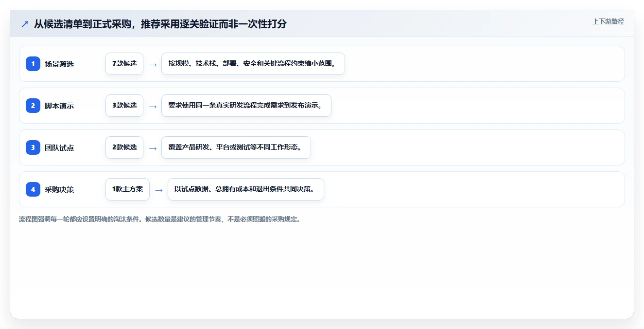644x329 pixels.
Task: Click the step 4 number badge
Action: (33, 189)
